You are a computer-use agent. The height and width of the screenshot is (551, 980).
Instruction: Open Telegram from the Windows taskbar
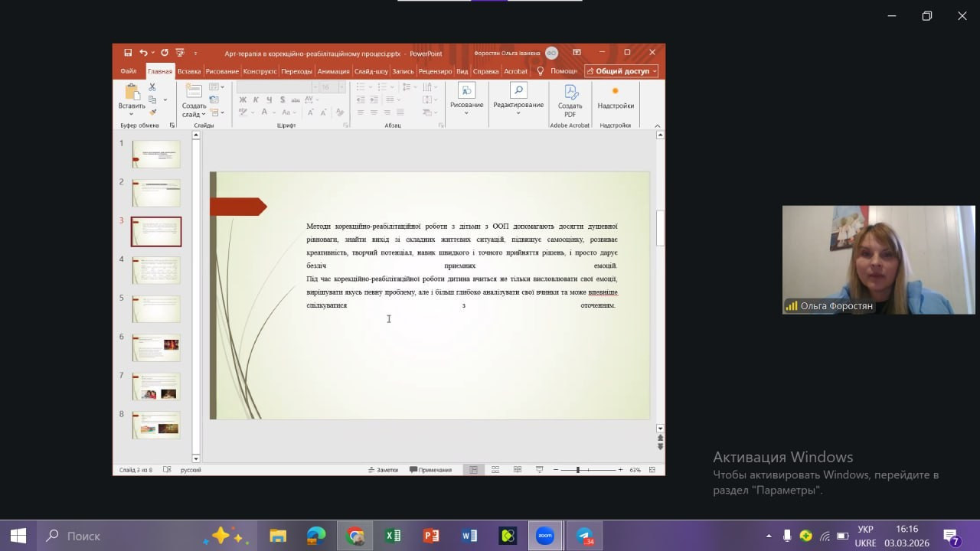tap(585, 536)
